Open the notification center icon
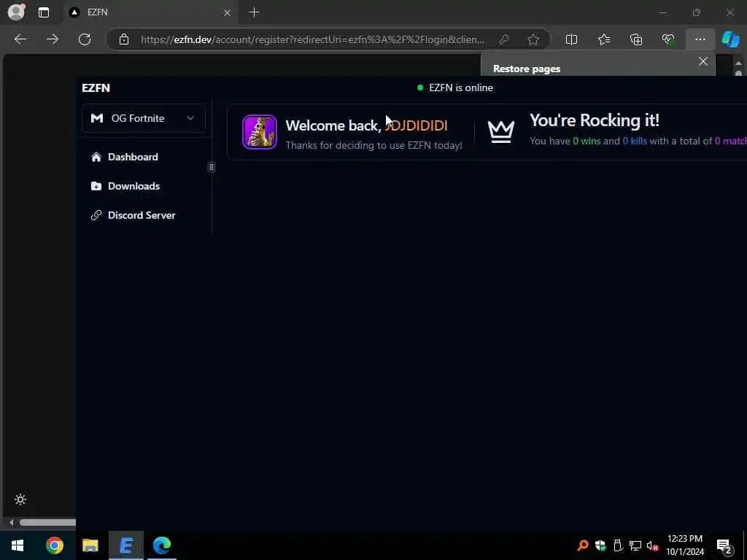The width and height of the screenshot is (747, 560). pyautogui.click(x=724, y=545)
